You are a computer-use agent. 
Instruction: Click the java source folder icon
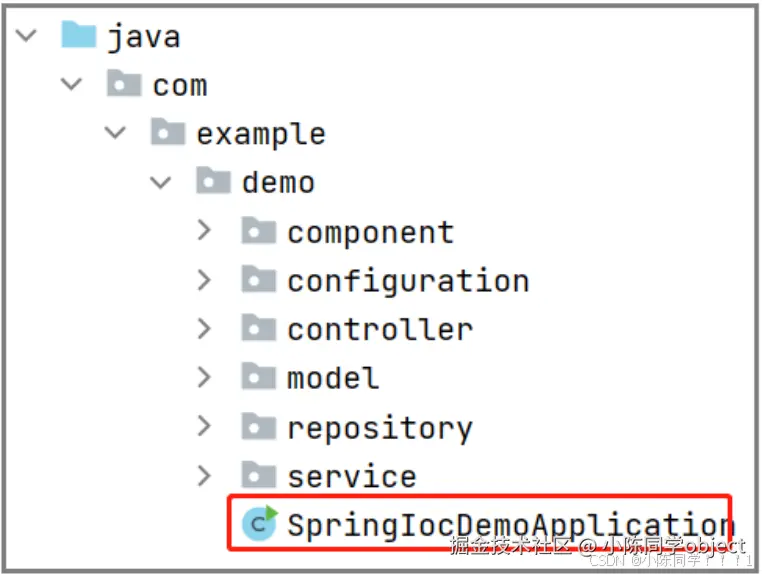click(78, 36)
